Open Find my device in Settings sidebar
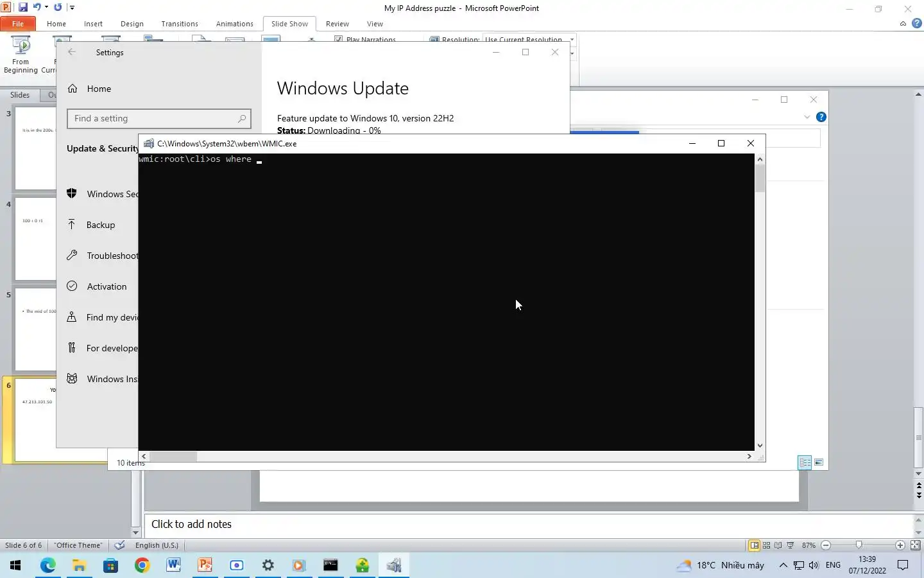The height and width of the screenshot is (578, 924). click(x=103, y=317)
